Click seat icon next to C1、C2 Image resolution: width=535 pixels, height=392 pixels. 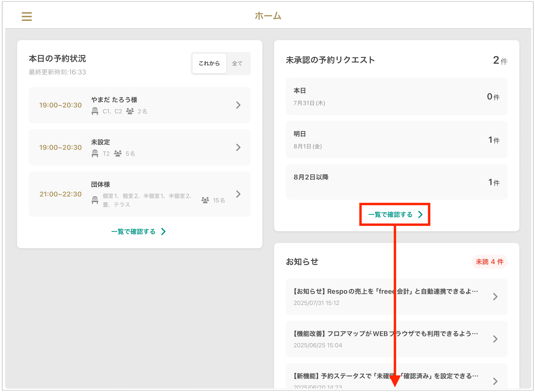(95, 111)
